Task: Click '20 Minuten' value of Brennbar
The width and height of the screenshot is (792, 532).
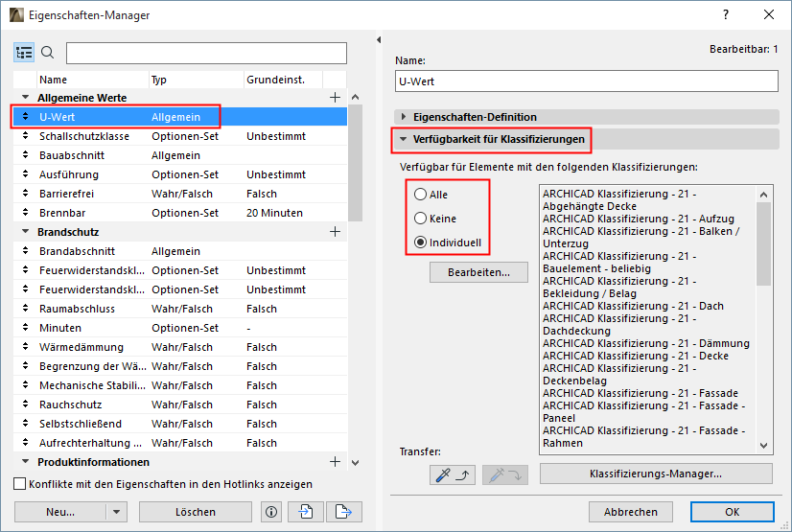Action: coord(275,213)
